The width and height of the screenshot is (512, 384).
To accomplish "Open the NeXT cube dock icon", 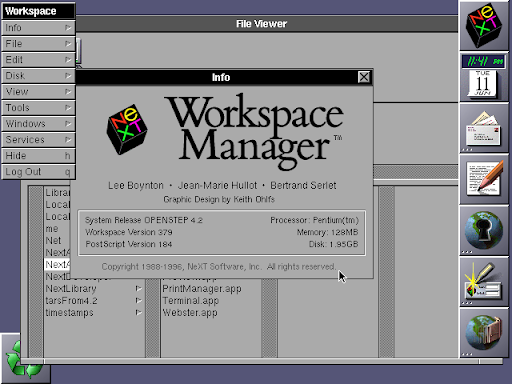I will click(484, 26).
